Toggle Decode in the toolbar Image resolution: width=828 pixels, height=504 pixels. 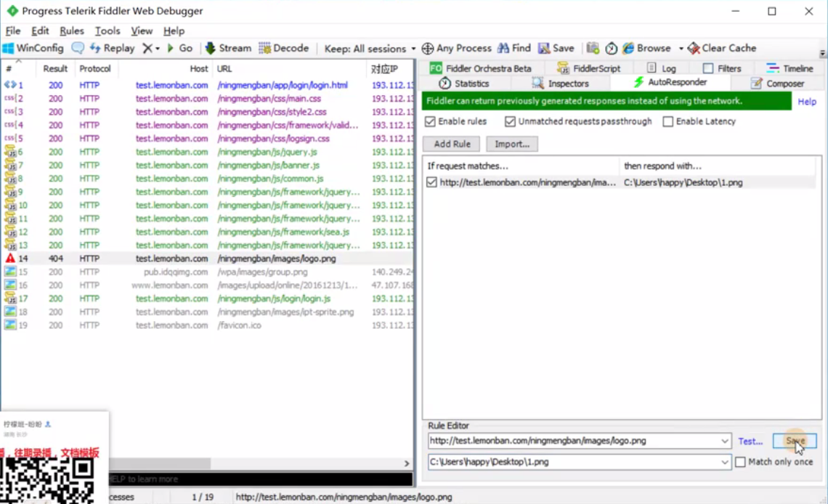(283, 48)
